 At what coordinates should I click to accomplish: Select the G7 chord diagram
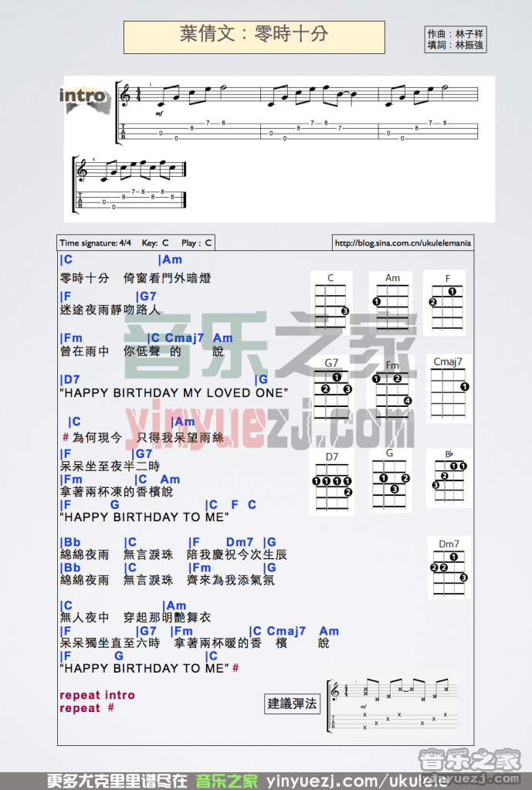pos(331,389)
